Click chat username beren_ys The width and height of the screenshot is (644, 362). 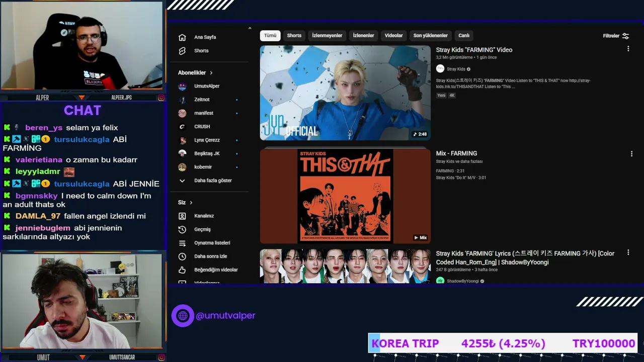[x=44, y=128]
